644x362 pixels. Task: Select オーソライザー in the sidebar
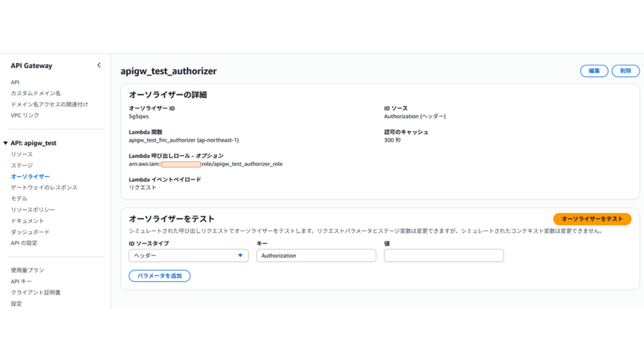point(30,177)
